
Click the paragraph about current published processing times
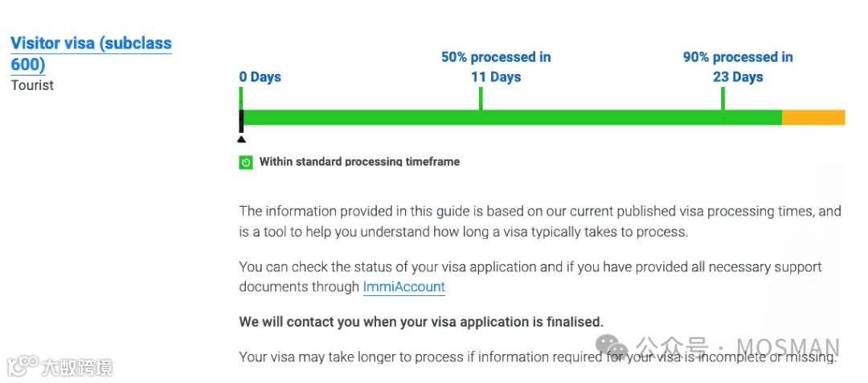(x=540, y=221)
